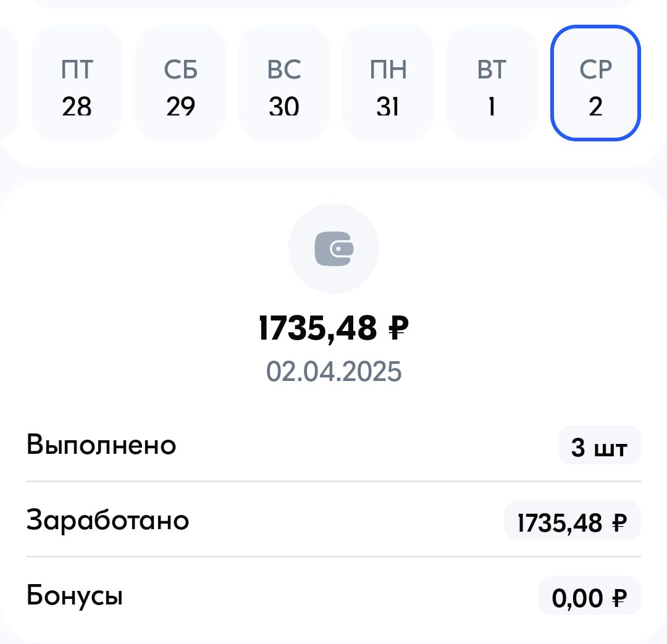Open the wallet icon above the total
Image resolution: width=667 pixels, height=644 pixels.
[333, 249]
